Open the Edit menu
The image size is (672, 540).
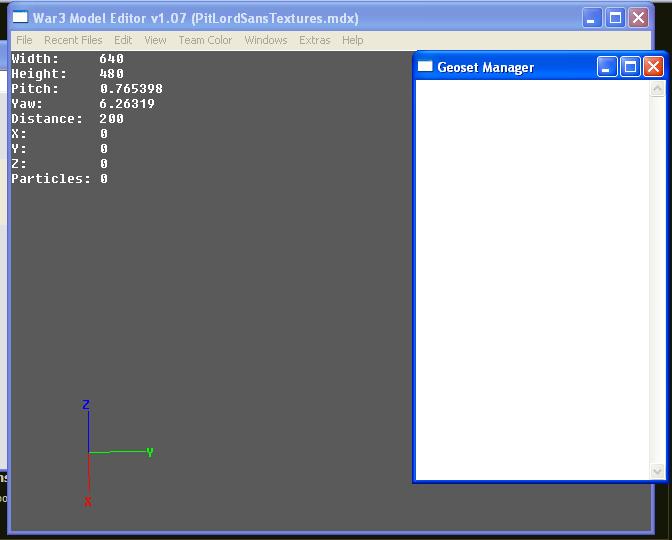[x=123, y=40]
